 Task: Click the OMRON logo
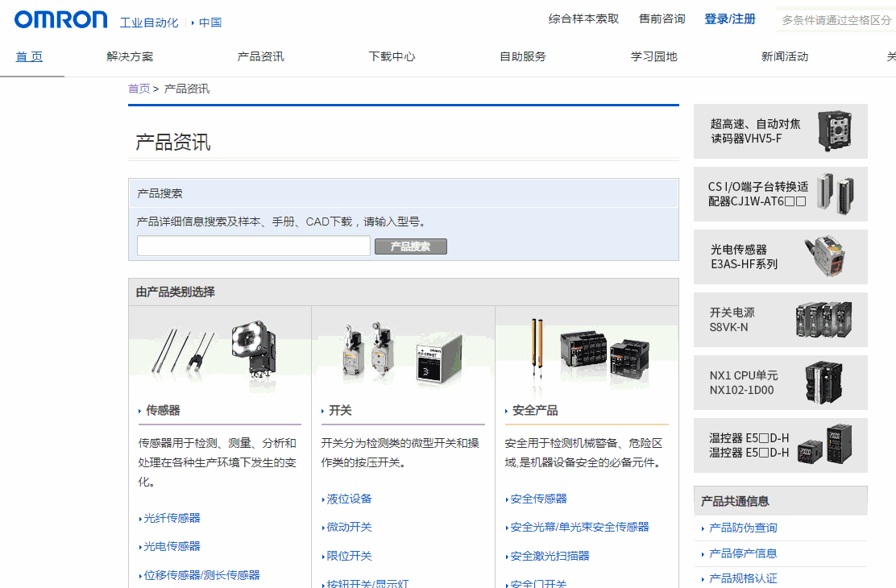point(60,19)
